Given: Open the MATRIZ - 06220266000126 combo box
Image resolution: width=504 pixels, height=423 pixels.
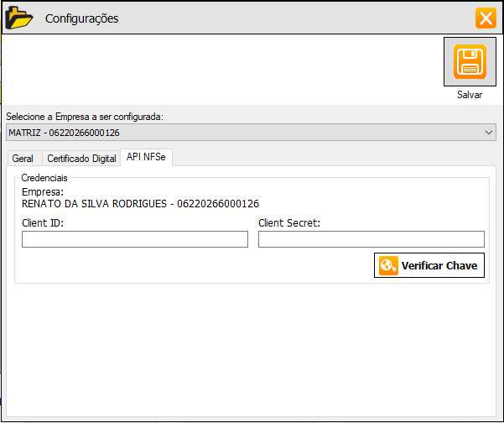Looking at the screenshot, I should tap(243, 133).
